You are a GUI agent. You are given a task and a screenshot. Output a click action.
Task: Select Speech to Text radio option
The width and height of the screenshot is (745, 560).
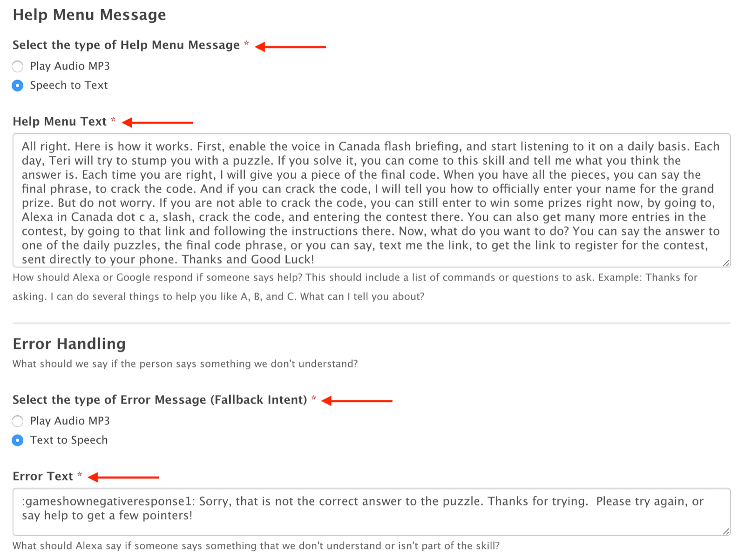[18, 86]
